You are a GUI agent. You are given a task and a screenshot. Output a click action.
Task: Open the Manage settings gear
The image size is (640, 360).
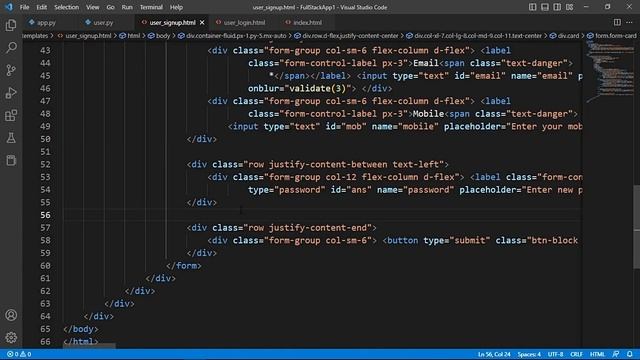[x=11, y=338]
